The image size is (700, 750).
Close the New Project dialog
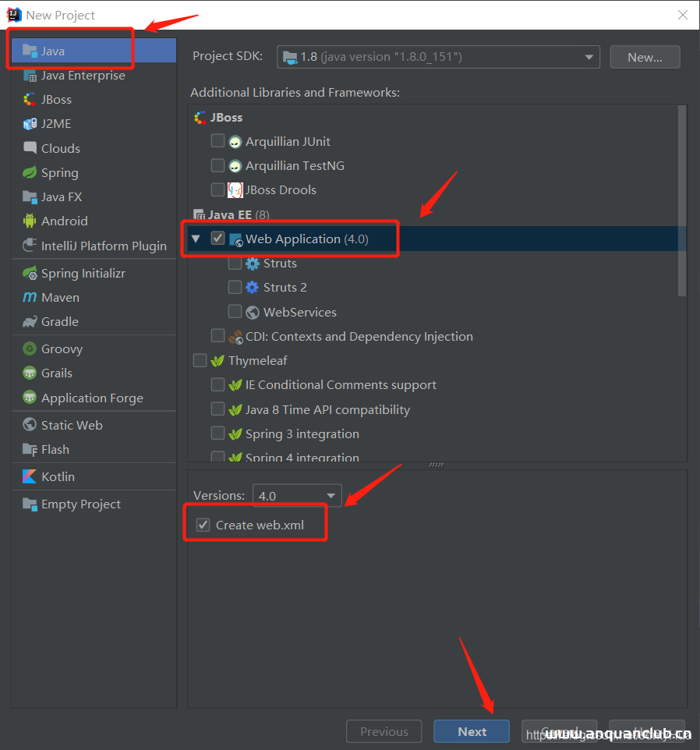click(x=683, y=15)
